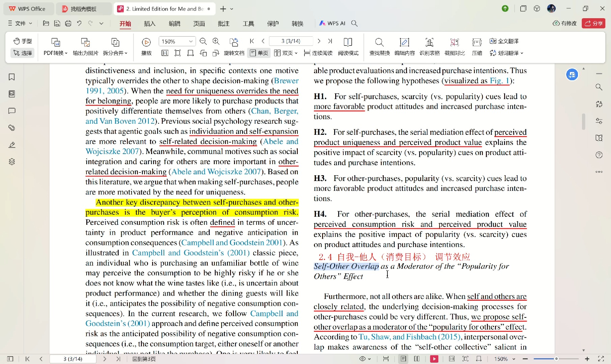
Task: Open the comments panel in left sidebar
Action: click(x=12, y=111)
